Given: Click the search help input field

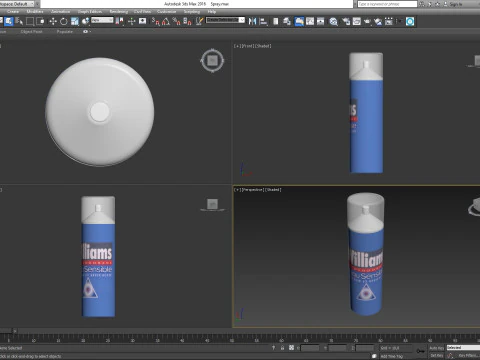Looking at the screenshot, I should pos(387,4).
